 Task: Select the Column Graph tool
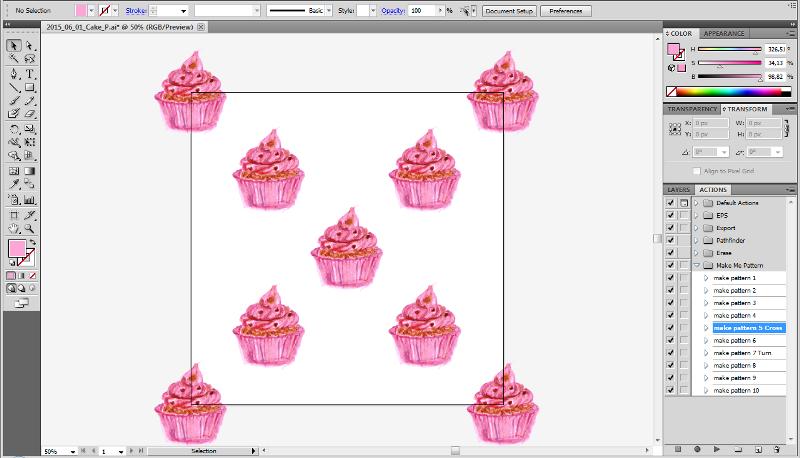tap(30, 200)
